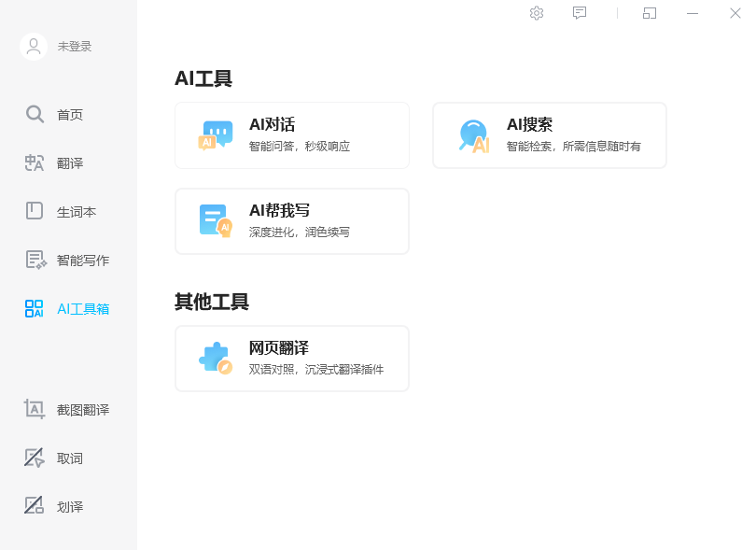Close the dictionary window
The height and width of the screenshot is (550, 756).
[x=735, y=13]
